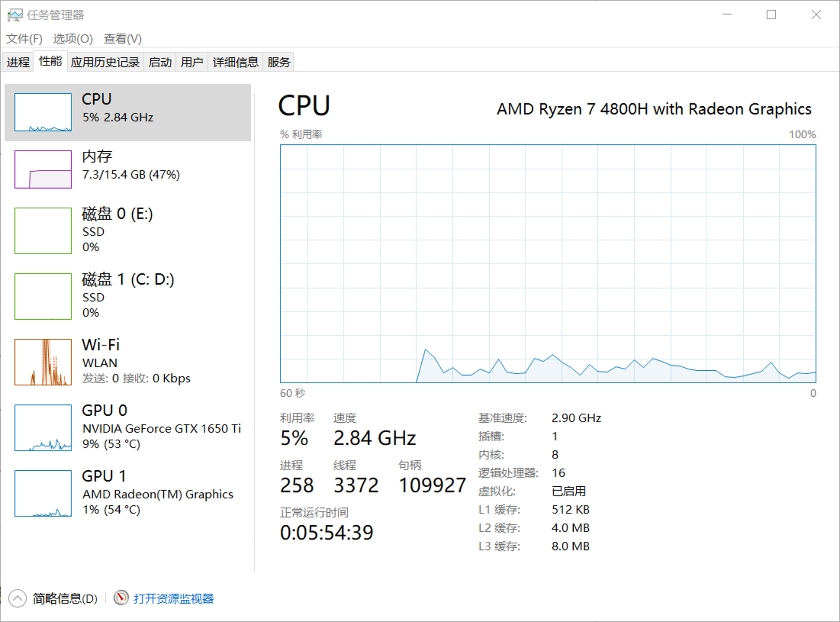Open the 查看(V) menu
The height and width of the screenshot is (622, 840).
click(123, 39)
